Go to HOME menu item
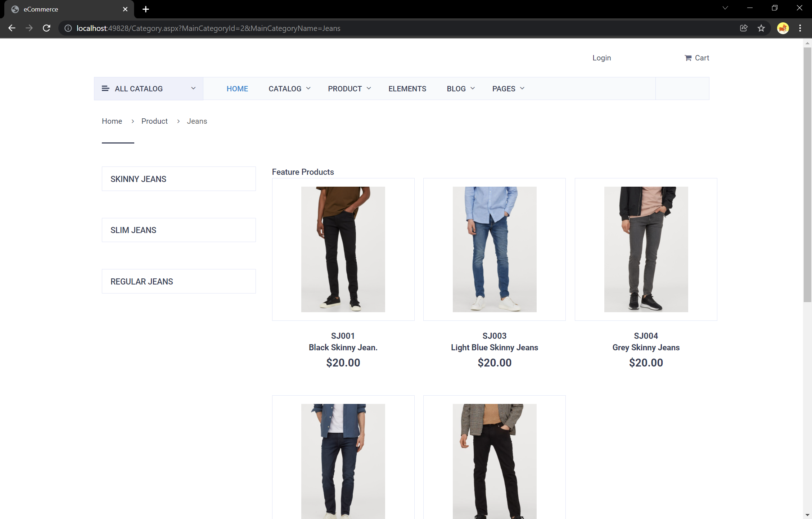812x519 pixels. pyautogui.click(x=237, y=88)
